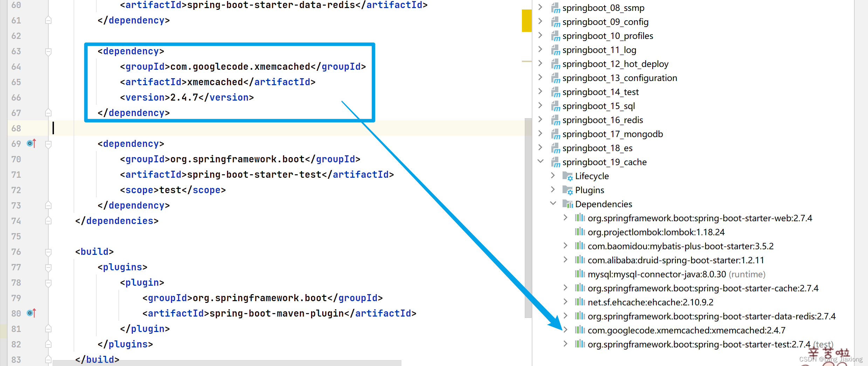Screen dimensions: 868x366
Task: Toggle the fold marker at line 73
Action: tap(48, 205)
